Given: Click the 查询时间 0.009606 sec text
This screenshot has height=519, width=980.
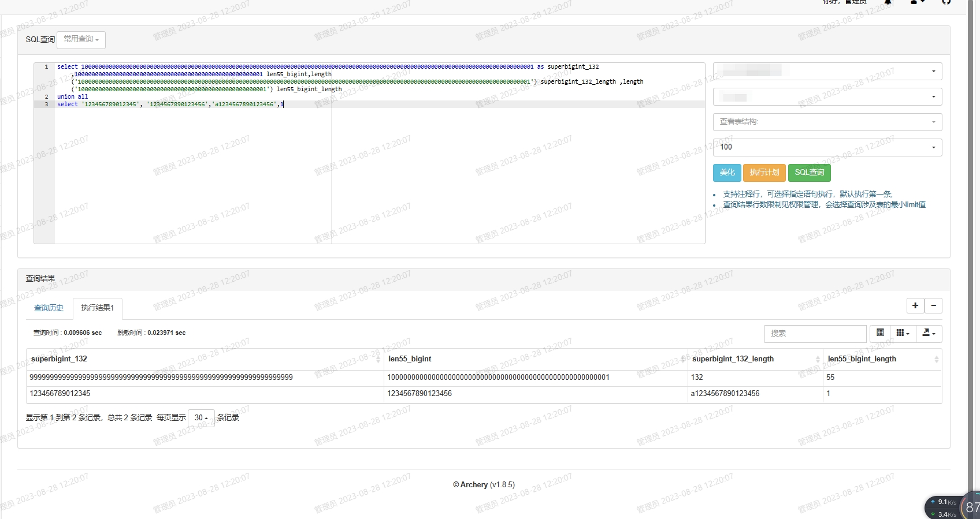Looking at the screenshot, I should click(x=68, y=333).
